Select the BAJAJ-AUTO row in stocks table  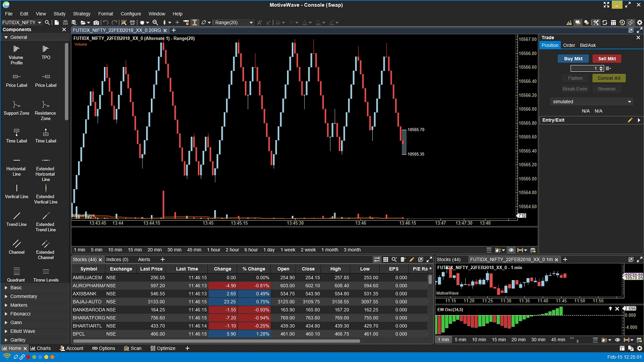(249, 302)
